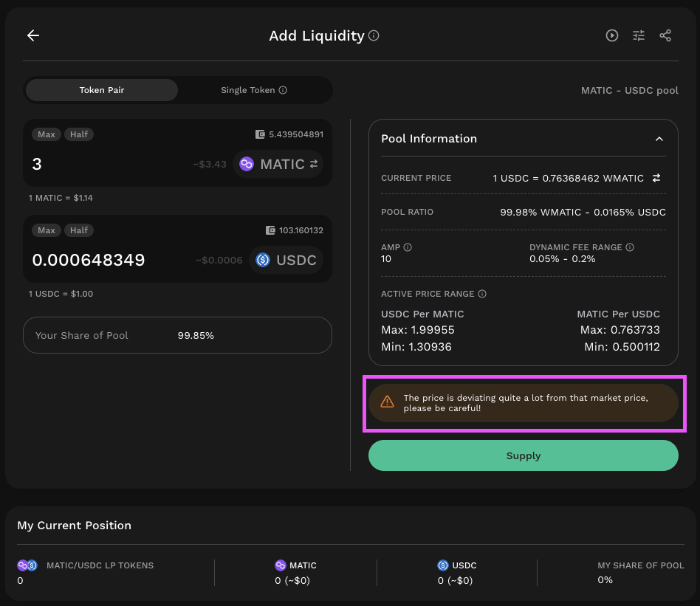Viewport: 700px width, 606px height.
Task: Switch to the Single Token tab
Action: click(253, 90)
